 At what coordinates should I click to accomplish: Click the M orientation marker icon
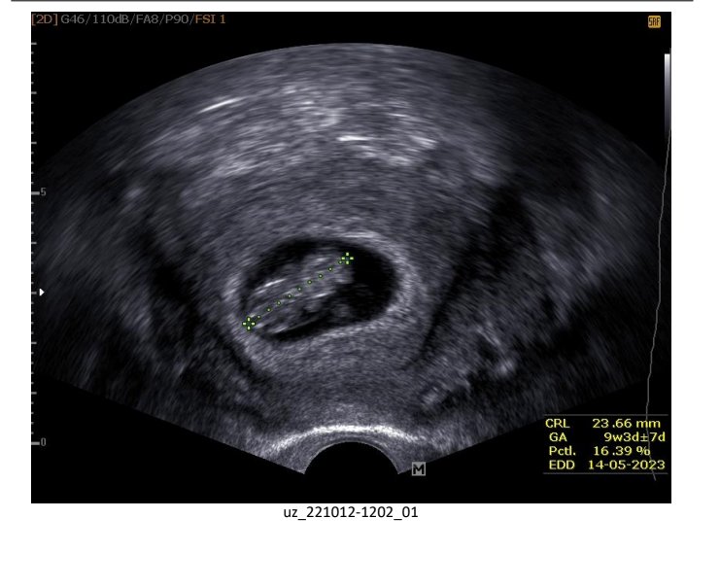coord(419,469)
